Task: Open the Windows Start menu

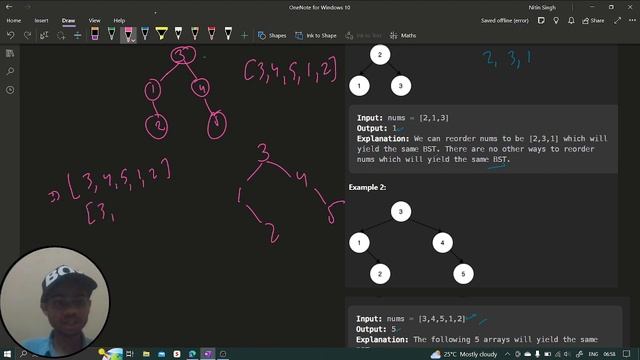Action: (x=7, y=354)
